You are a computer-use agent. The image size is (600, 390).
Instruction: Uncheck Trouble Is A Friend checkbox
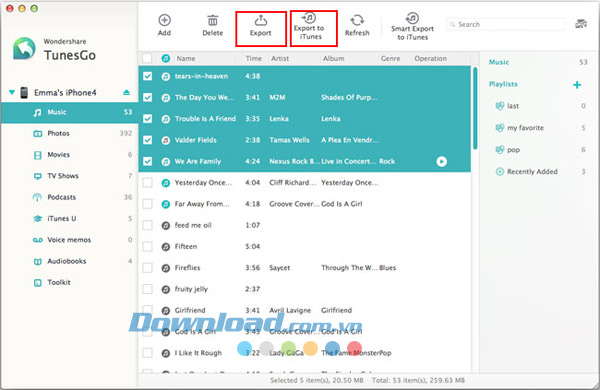[147, 119]
